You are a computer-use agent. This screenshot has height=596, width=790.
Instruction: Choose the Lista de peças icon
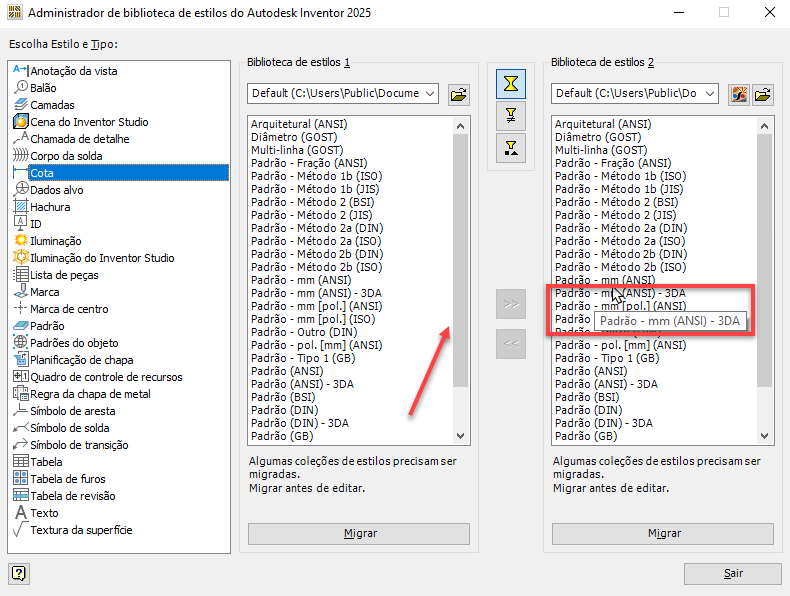pyautogui.click(x=21, y=275)
